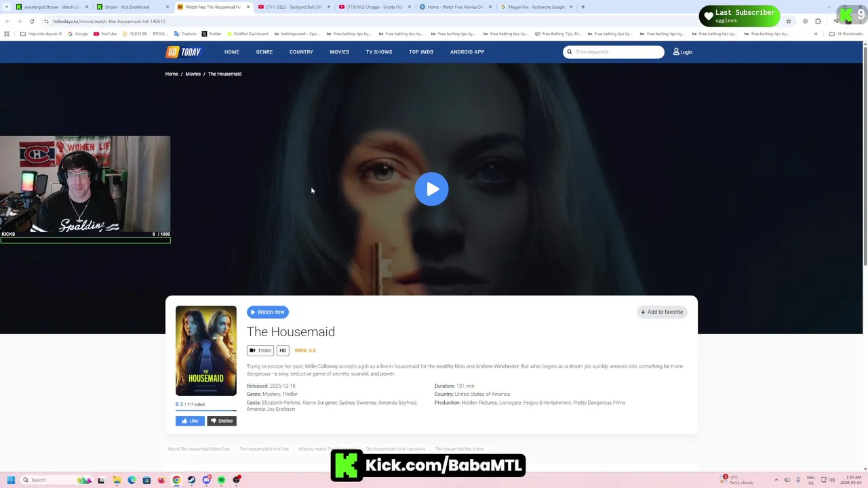The width and height of the screenshot is (868, 488).
Task: Open Sydney Sweeney cast link
Action: tap(357, 403)
